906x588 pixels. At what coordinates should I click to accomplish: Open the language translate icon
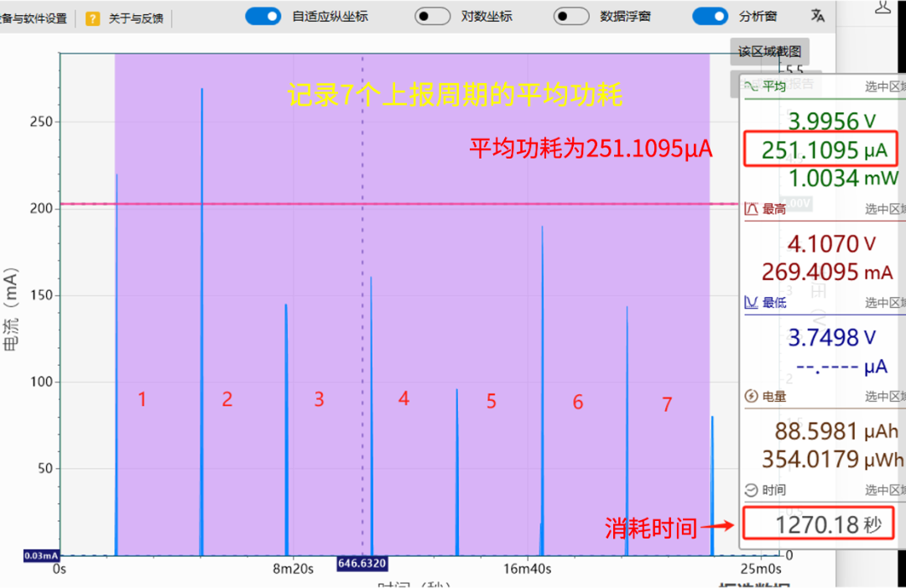[817, 16]
